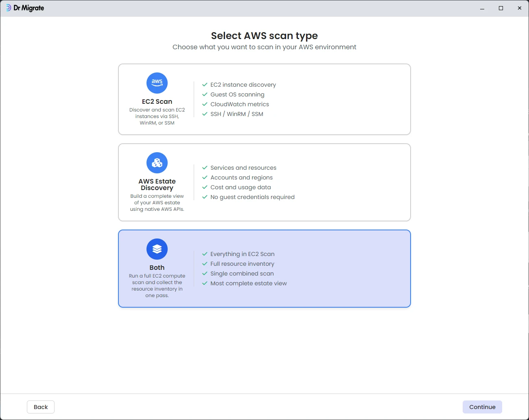Click 'Guest OS scanning' feature text
This screenshot has height=420, width=529.
(x=237, y=94)
